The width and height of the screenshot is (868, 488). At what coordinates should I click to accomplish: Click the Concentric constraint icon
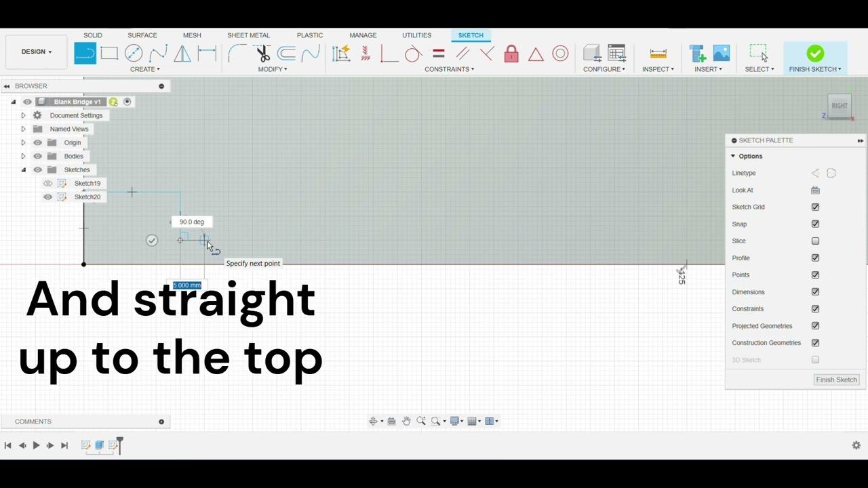(x=560, y=54)
